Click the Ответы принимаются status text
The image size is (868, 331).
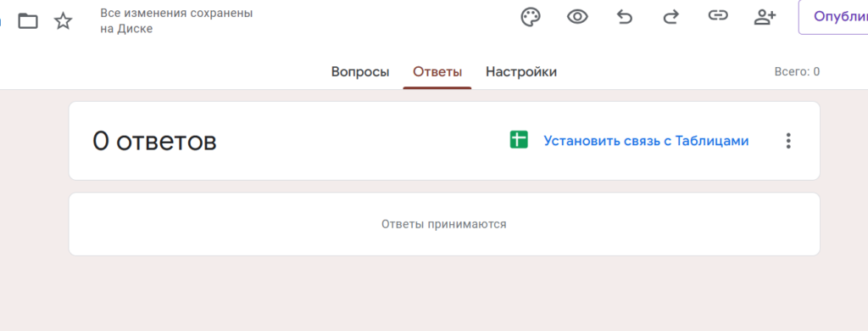[444, 225]
